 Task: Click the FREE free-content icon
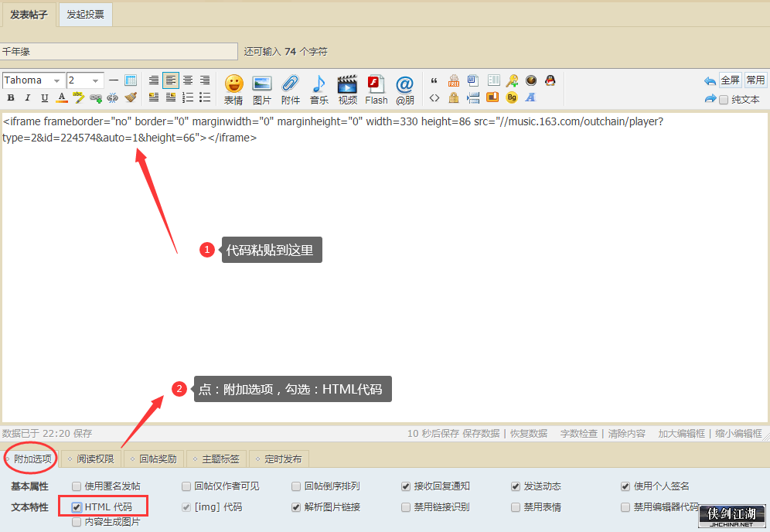click(454, 80)
